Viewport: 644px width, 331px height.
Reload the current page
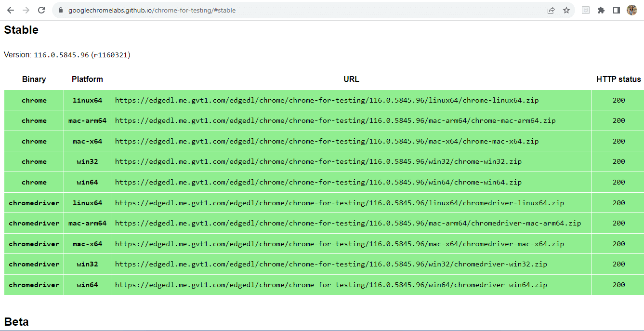click(x=42, y=10)
